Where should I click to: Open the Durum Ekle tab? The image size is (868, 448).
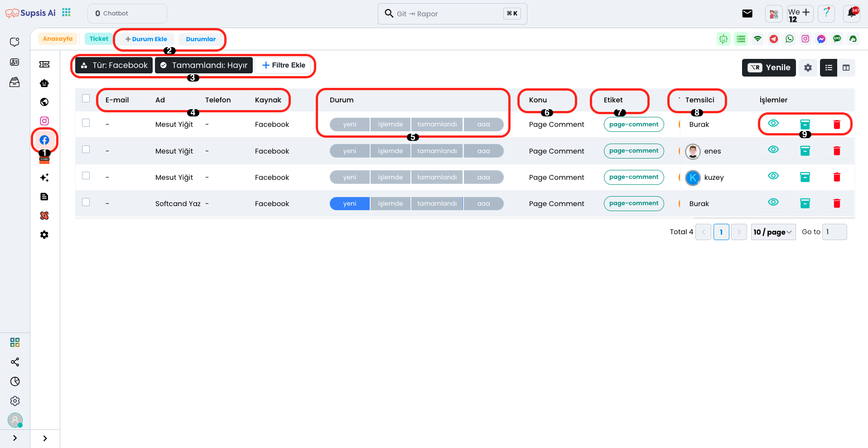tap(146, 39)
